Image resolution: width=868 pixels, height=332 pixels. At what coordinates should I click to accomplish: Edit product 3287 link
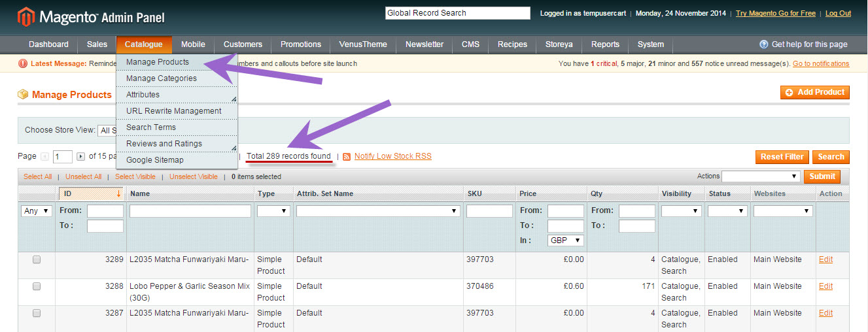point(826,313)
